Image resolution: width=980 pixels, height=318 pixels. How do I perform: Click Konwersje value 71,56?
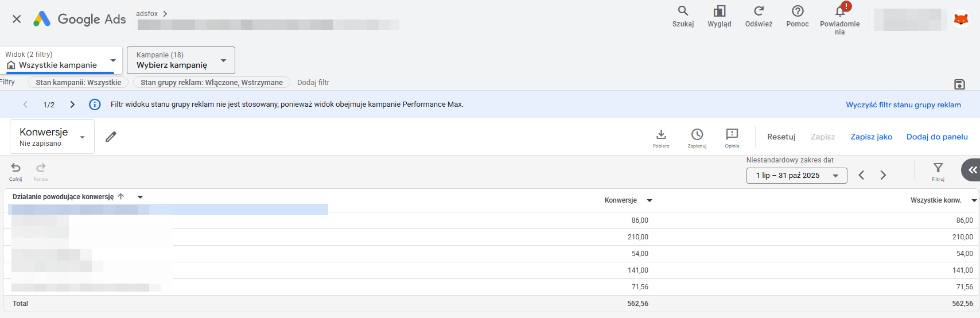(640, 287)
